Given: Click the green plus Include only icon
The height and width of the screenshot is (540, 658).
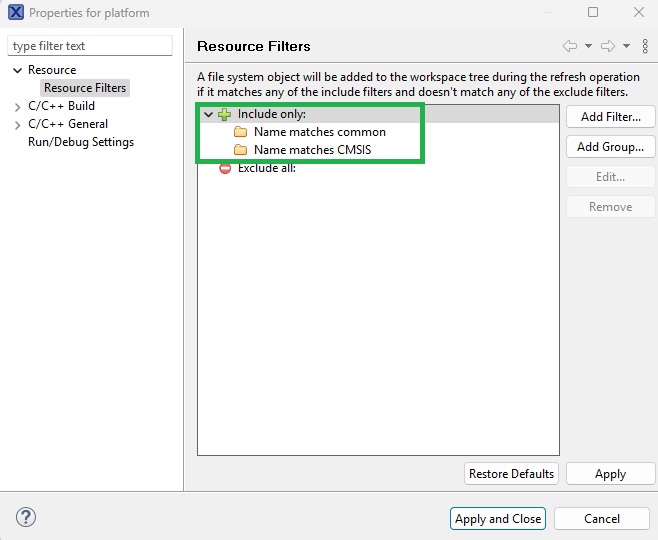Looking at the screenshot, I should click(x=224, y=114).
